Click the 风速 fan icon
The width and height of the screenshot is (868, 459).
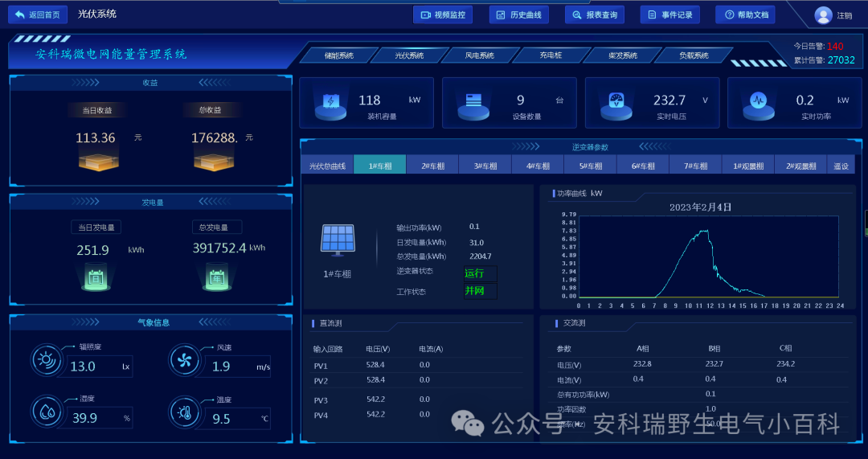184,360
